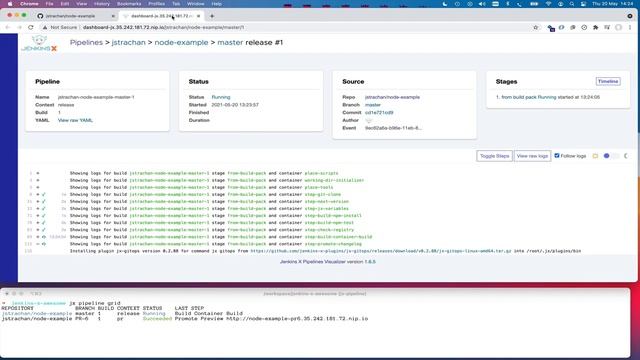Expand the place-scripts container log

coord(38,173)
